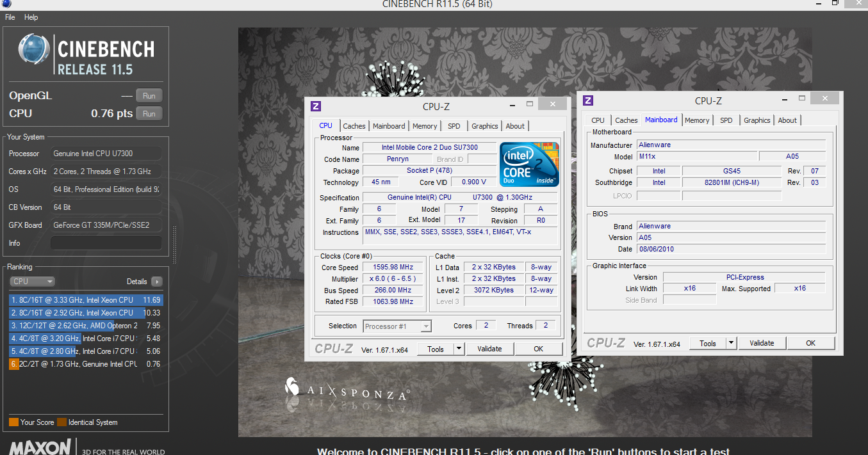Switch to Graphics tab in left CPU-Z window

485,126
